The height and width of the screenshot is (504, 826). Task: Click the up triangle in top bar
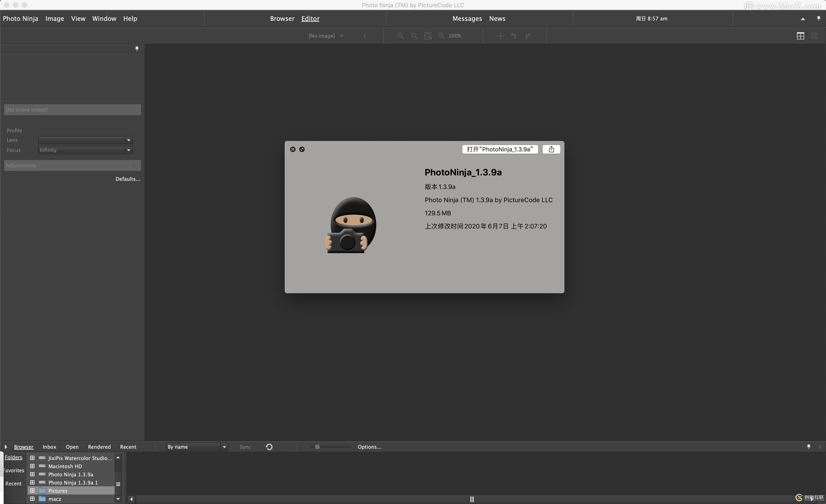coord(802,19)
